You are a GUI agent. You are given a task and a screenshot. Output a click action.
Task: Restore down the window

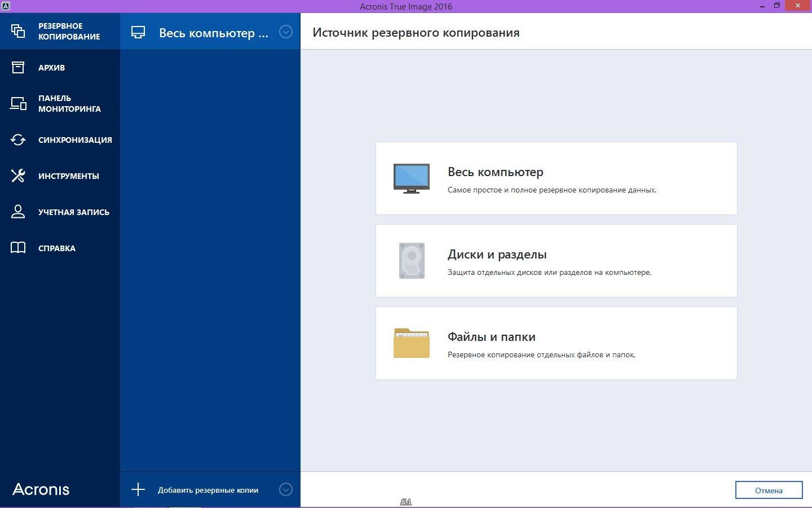tap(776, 6)
